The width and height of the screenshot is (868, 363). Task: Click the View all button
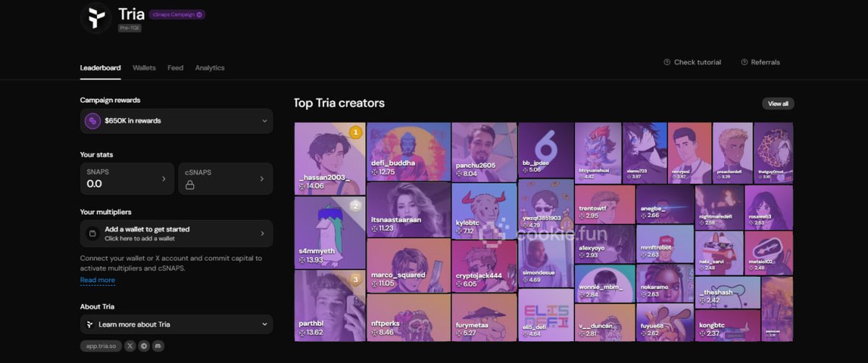click(x=778, y=103)
